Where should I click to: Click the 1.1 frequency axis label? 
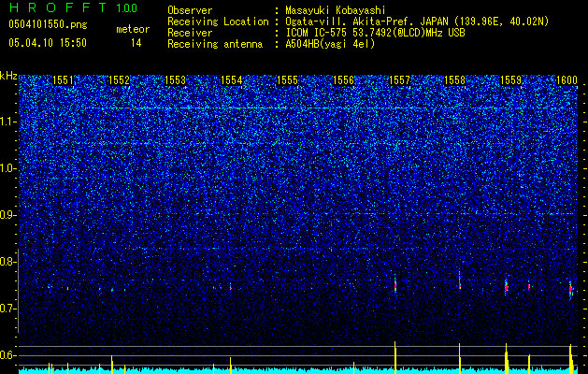(x=7, y=122)
